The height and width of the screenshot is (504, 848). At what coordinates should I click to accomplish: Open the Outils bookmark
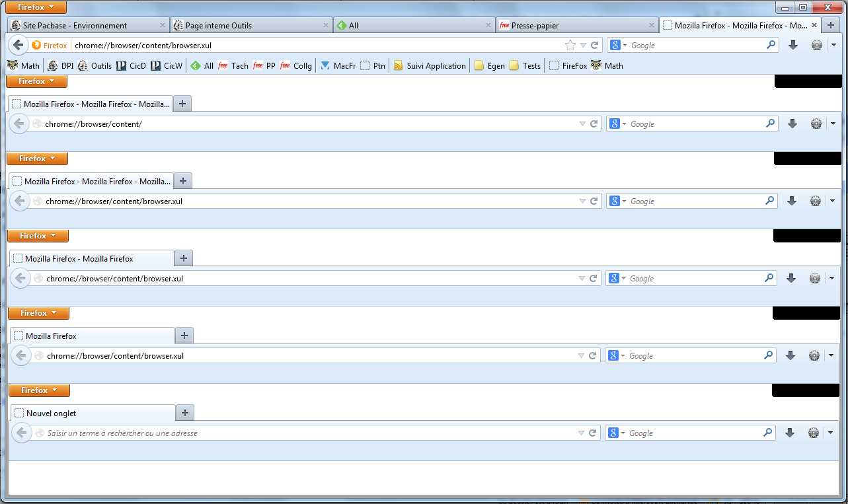click(x=95, y=65)
